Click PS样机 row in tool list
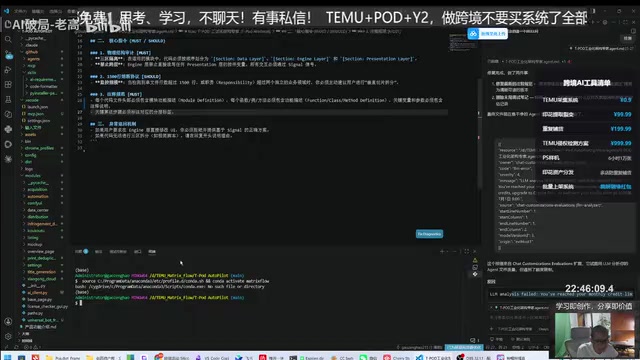Image resolution: width=640 pixels, height=360 pixels. pyautogui.click(x=587, y=158)
